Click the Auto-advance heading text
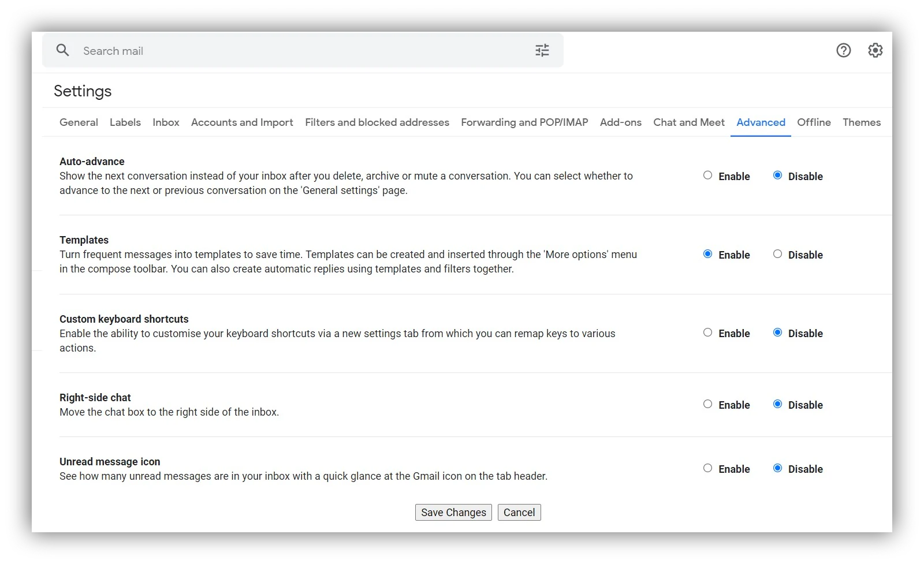 (92, 162)
